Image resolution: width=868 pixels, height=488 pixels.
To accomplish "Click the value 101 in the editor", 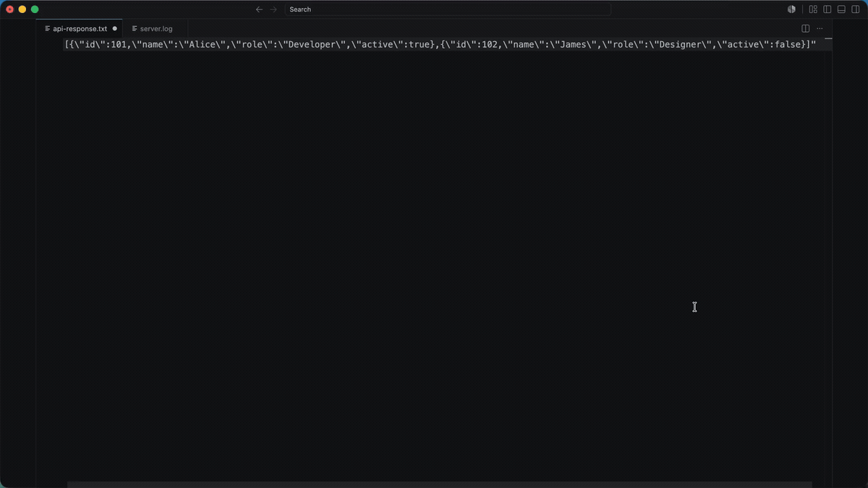I will [119, 45].
